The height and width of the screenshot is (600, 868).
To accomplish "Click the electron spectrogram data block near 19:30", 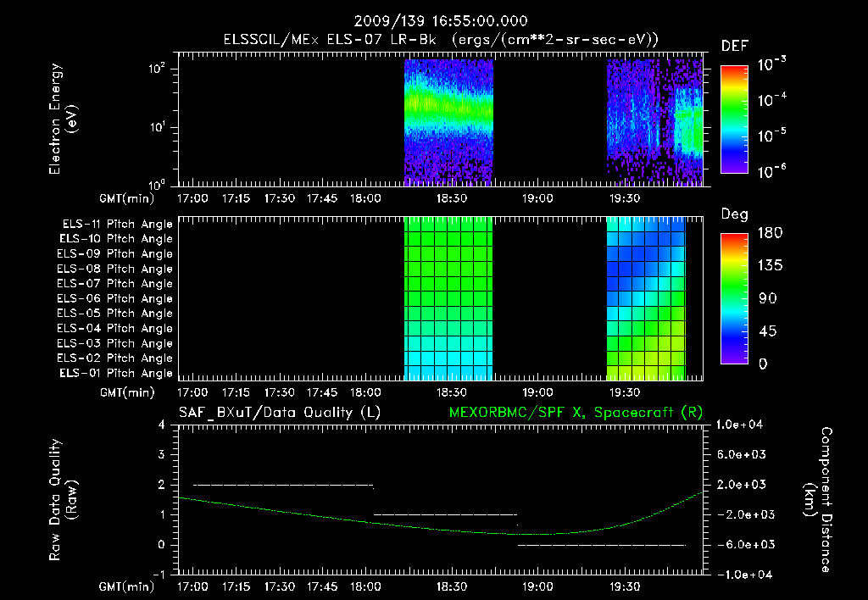I will pos(655,122).
